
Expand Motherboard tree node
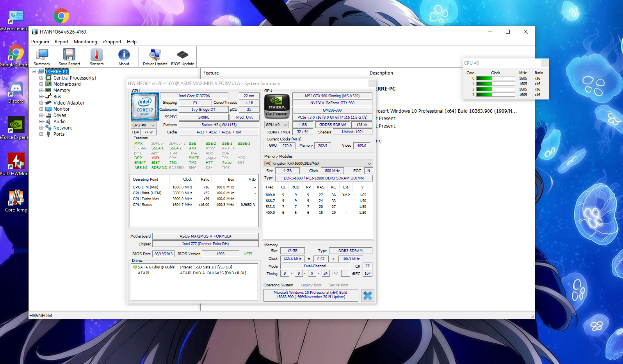(x=41, y=84)
